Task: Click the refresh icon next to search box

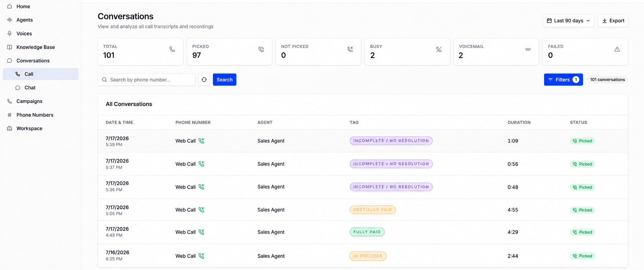Action: coord(204,80)
